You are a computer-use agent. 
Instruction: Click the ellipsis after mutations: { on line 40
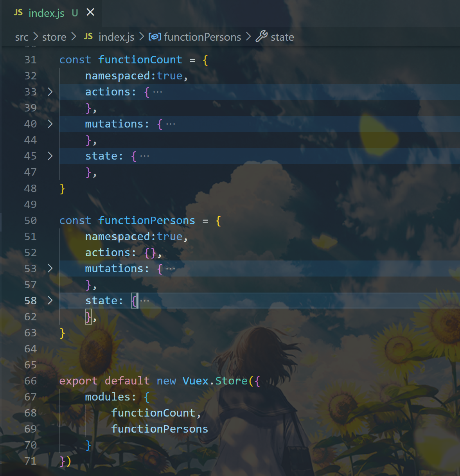(x=171, y=124)
